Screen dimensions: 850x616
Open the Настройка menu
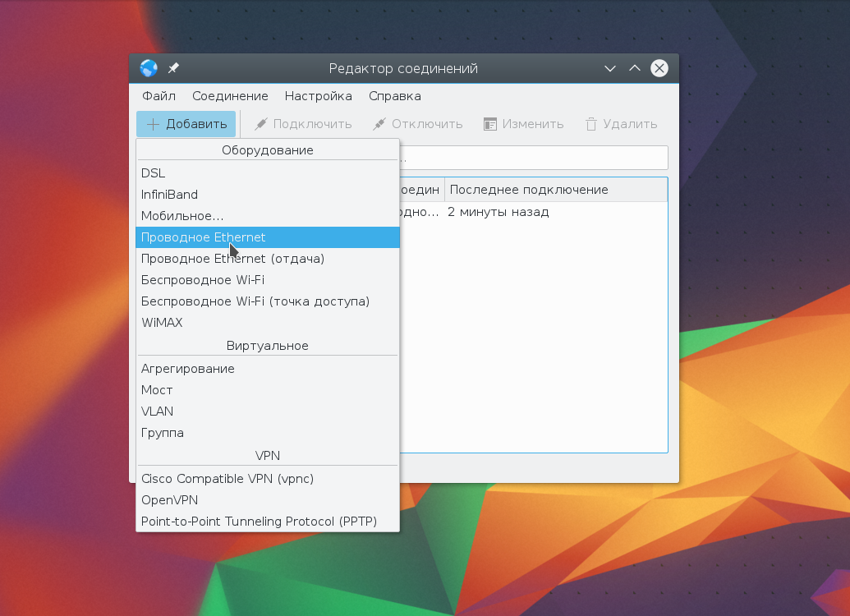318,96
